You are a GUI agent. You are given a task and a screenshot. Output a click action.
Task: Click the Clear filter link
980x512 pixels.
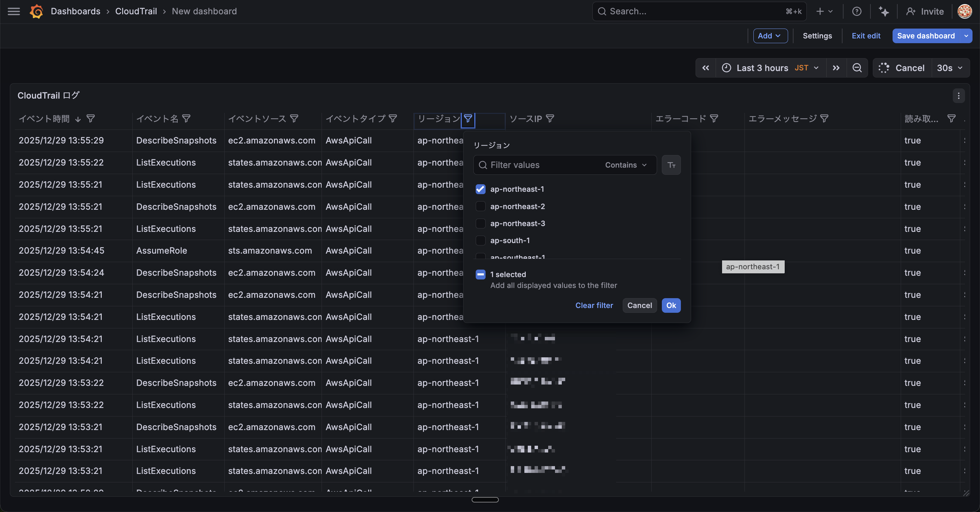[594, 306]
